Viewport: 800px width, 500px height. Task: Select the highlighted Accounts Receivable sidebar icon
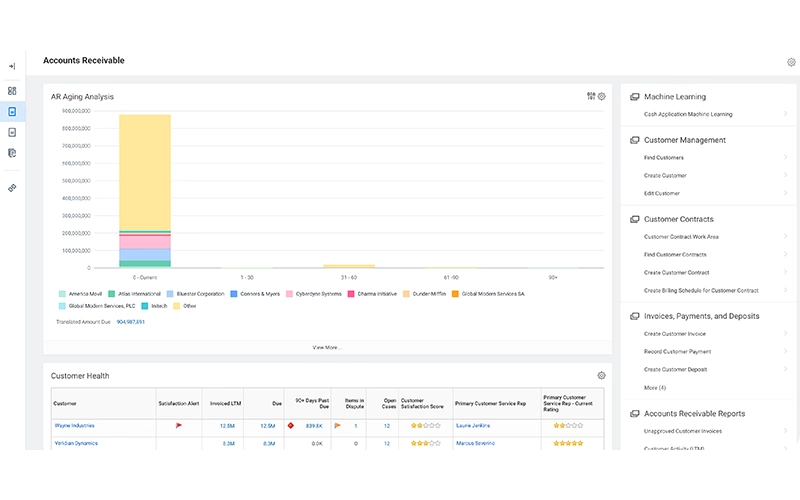point(12,111)
